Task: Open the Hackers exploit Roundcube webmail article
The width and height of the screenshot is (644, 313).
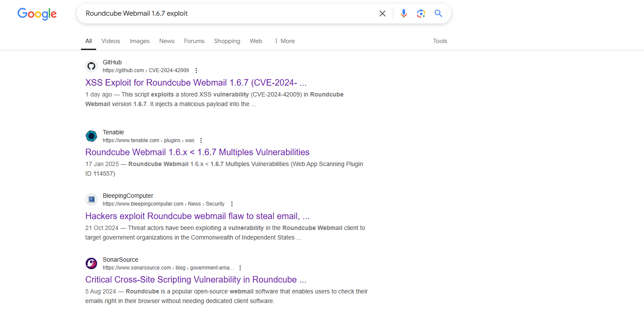Action: point(197,216)
